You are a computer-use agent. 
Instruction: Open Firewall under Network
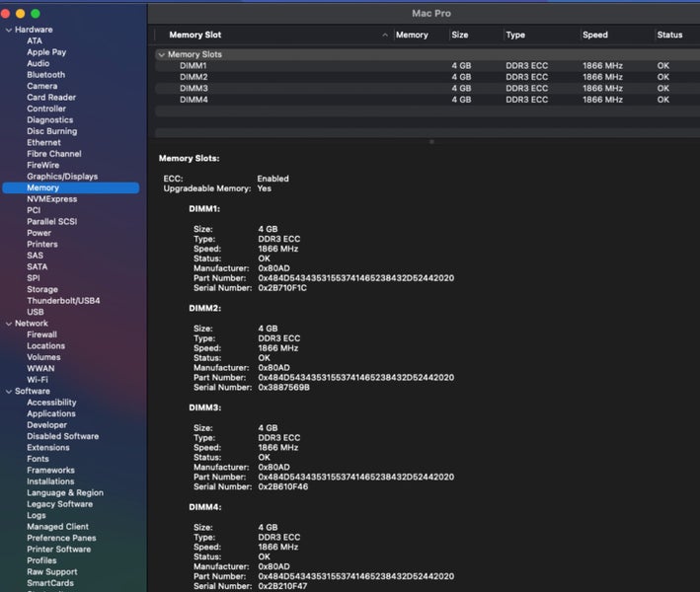point(42,334)
